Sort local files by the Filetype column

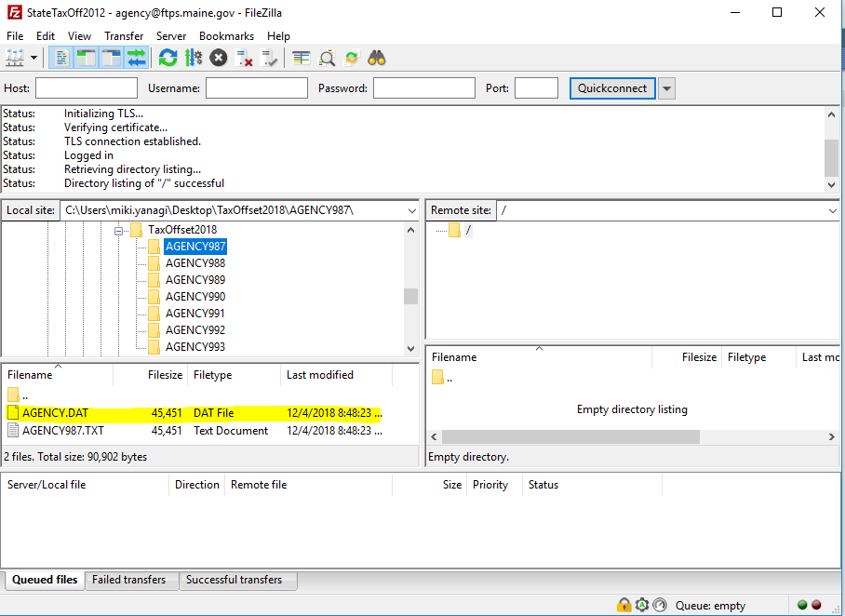click(234, 375)
